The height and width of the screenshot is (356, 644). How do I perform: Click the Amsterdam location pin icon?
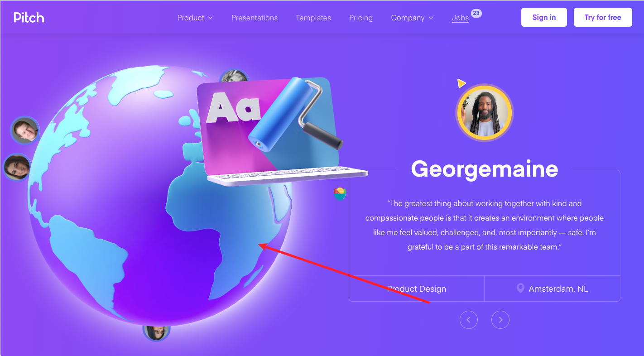tap(520, 289)
